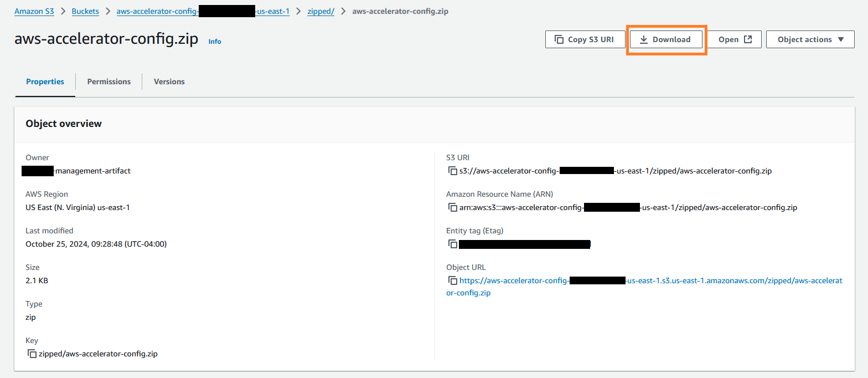Open the zipped/ folder breadcrumb
The height and width of the screenshot is (378, 868).
pos(321,11)
